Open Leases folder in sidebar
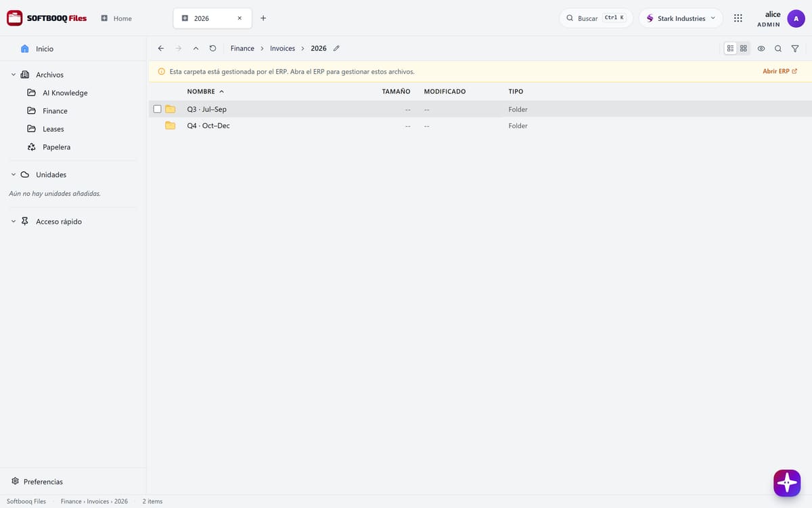Image resolution: width=812 pixels, height=508 pixels. [x=53, y=129]
